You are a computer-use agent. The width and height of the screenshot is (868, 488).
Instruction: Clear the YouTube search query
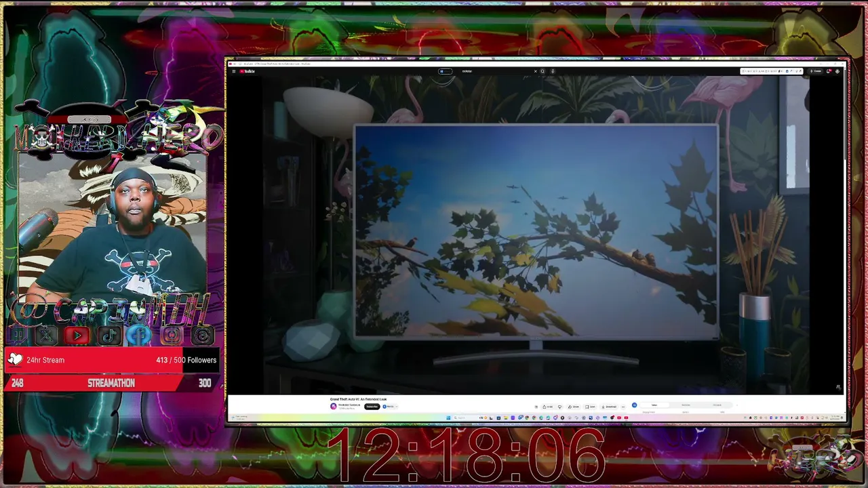tap(535, 71)
